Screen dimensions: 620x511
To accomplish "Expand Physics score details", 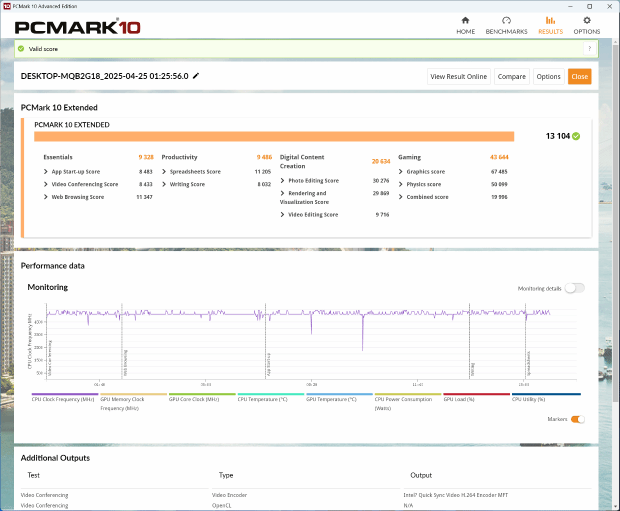I will tap(401, 184).
